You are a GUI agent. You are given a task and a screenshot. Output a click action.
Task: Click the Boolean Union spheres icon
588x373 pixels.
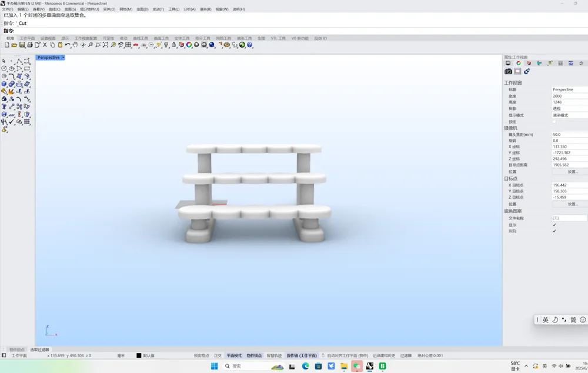12,84
